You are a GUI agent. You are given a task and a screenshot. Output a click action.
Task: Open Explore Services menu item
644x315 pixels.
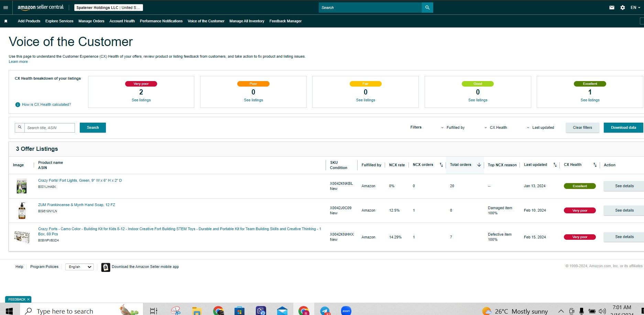pyautogui.click(x=59, y=21)
